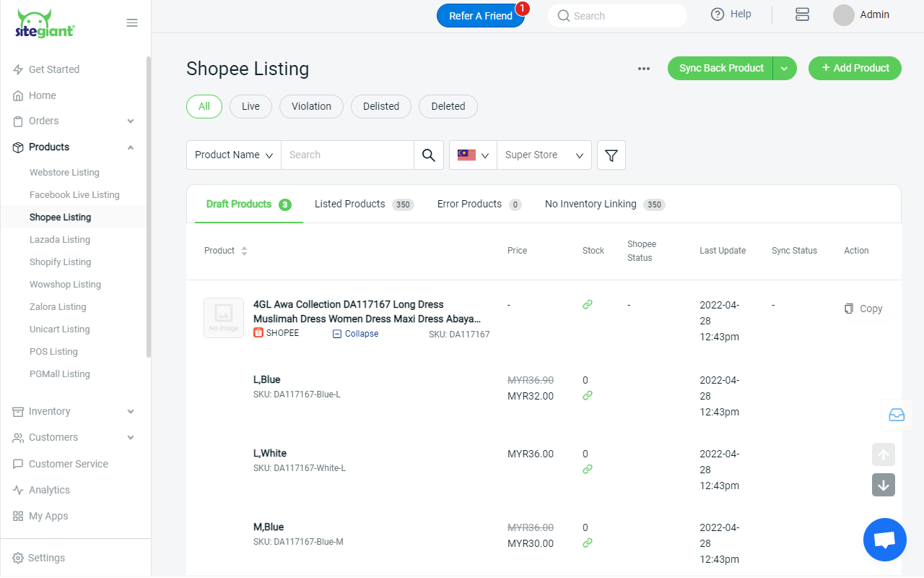Click the inbox tray floating icon
924x578 pixels.
coord(897,415)
